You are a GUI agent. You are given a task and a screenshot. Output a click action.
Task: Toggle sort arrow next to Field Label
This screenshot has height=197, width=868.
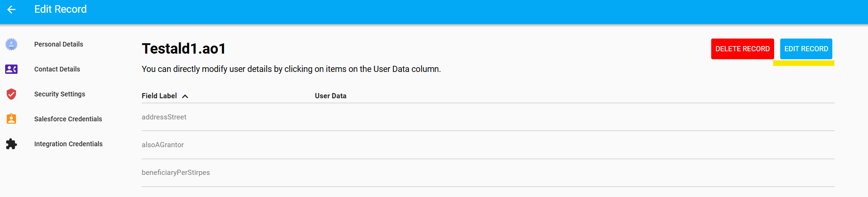(185, 96)
